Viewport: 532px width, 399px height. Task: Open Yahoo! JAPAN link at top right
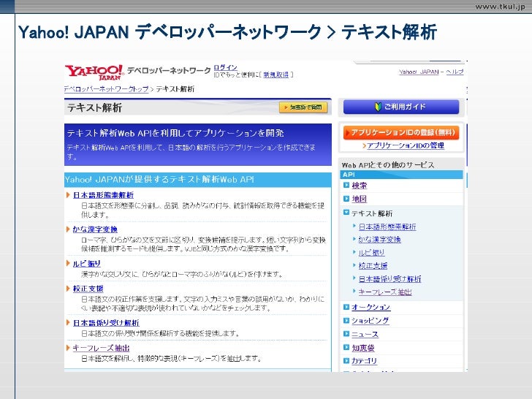click(x=419, y=72)
